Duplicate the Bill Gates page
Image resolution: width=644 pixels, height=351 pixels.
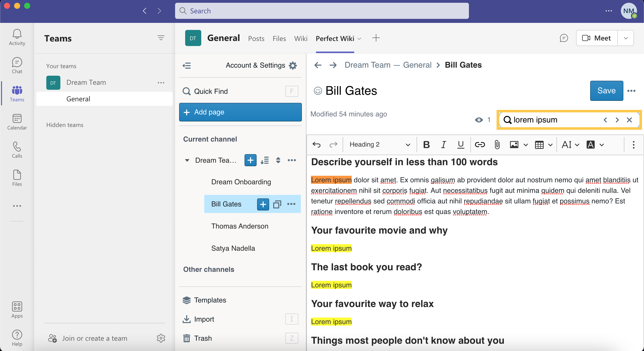click(277, 204)
